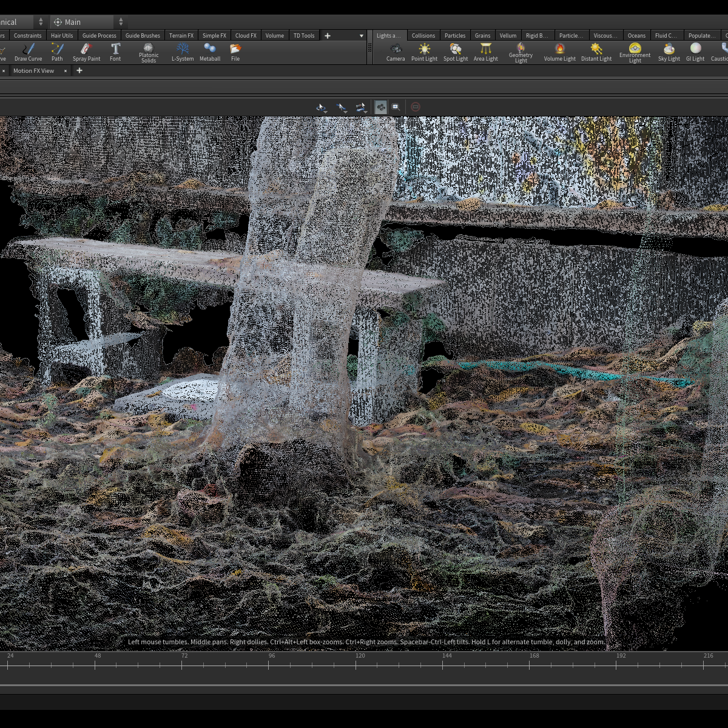The height and width of the screenshot is (728, 728).
Task: Add a new shelf tab with plus button
Action: tap(328, 36)
